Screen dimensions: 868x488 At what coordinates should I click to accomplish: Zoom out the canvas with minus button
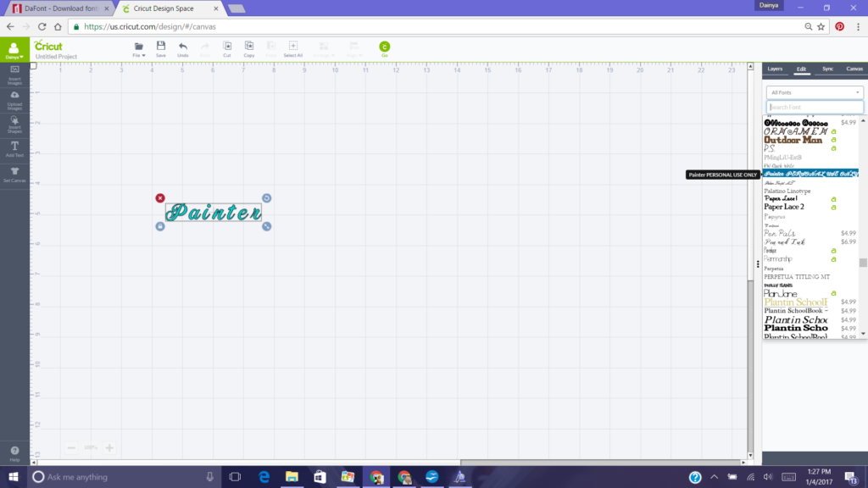71,447
